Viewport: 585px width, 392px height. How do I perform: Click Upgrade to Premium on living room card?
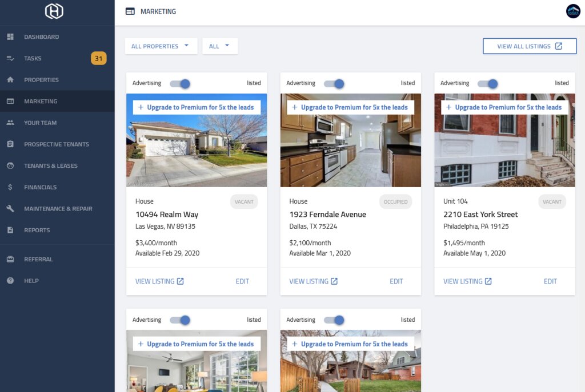click(x=197, y=344)
